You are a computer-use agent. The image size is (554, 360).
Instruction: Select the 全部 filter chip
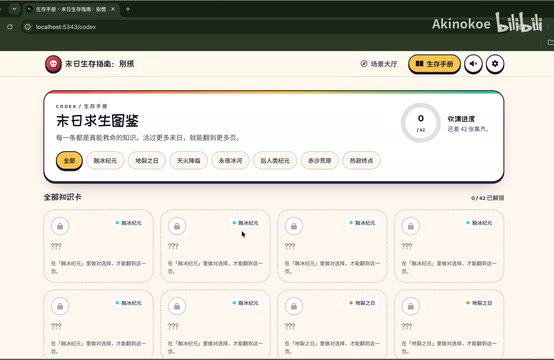[69, 161]
